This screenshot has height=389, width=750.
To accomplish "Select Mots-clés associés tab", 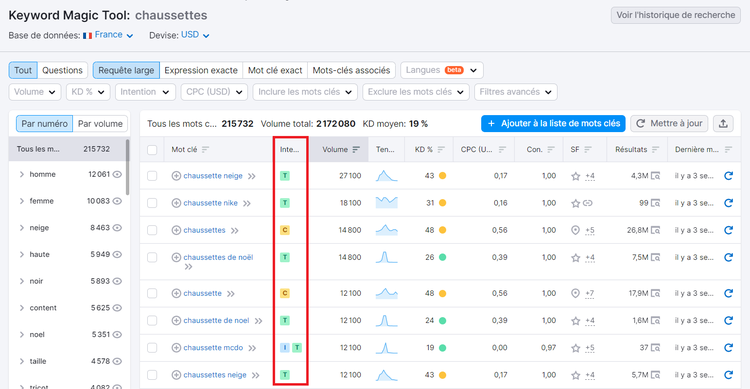I will tap(351, 70).
